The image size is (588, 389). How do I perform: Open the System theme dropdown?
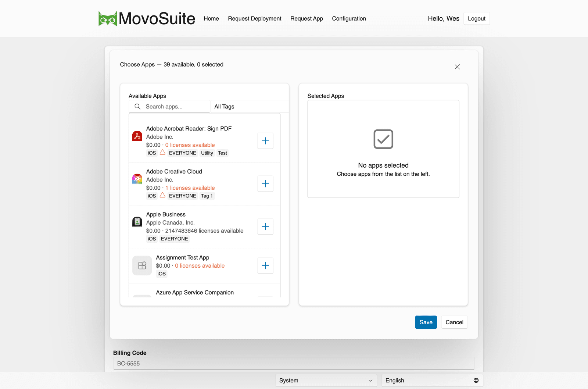(326, 381)
